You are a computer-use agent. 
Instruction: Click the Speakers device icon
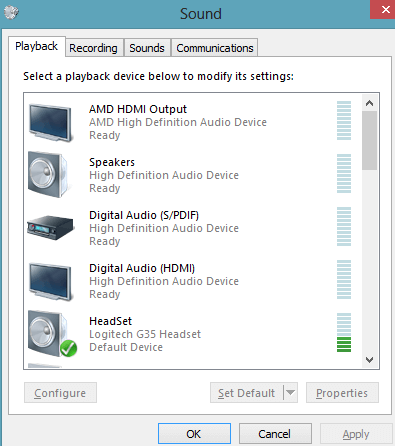point(49,175)
